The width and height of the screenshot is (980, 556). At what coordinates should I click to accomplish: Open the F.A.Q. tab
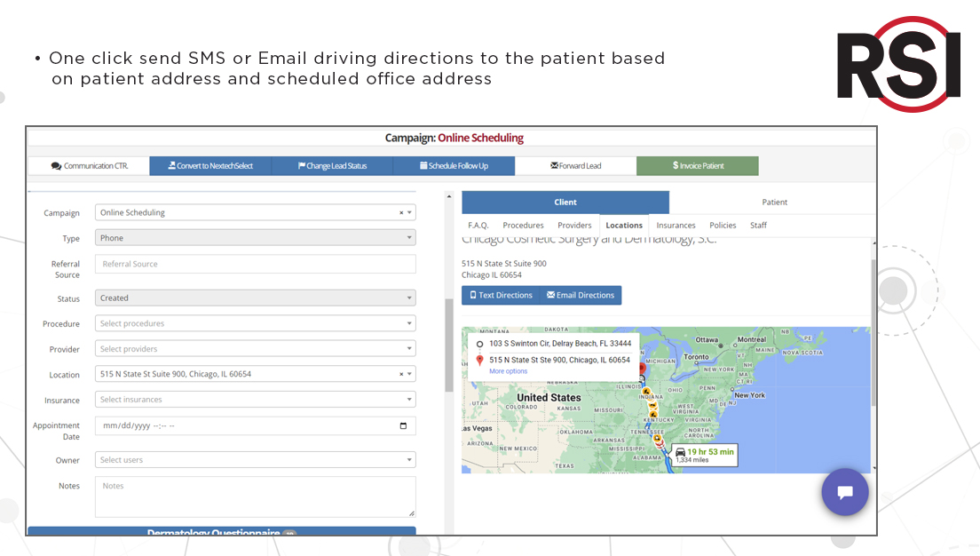point(478,225)
